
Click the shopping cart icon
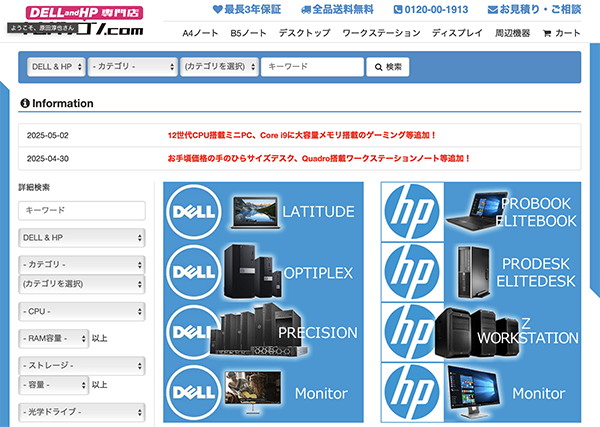pyautogui.click(x=547, y=33)
